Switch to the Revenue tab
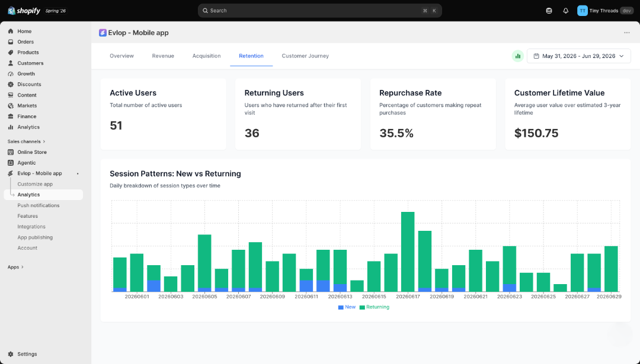Viewport: 640px width, 364px height. pos(163,56)
